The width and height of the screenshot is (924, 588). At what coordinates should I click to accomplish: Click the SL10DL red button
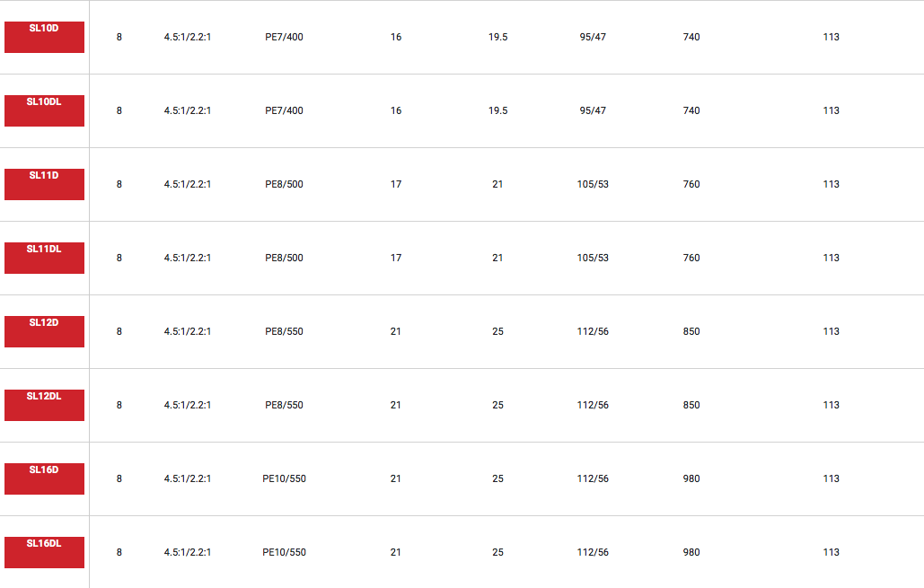pos(44,110)
